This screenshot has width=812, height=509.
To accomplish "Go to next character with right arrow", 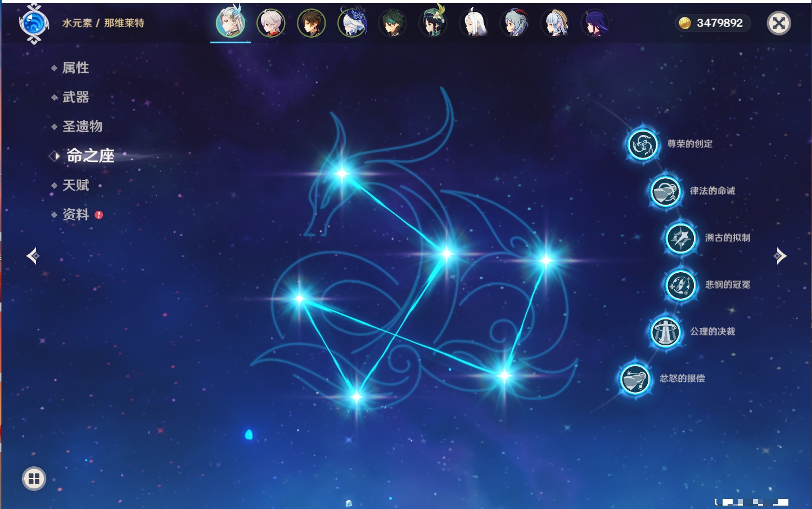I will [780, 256].
